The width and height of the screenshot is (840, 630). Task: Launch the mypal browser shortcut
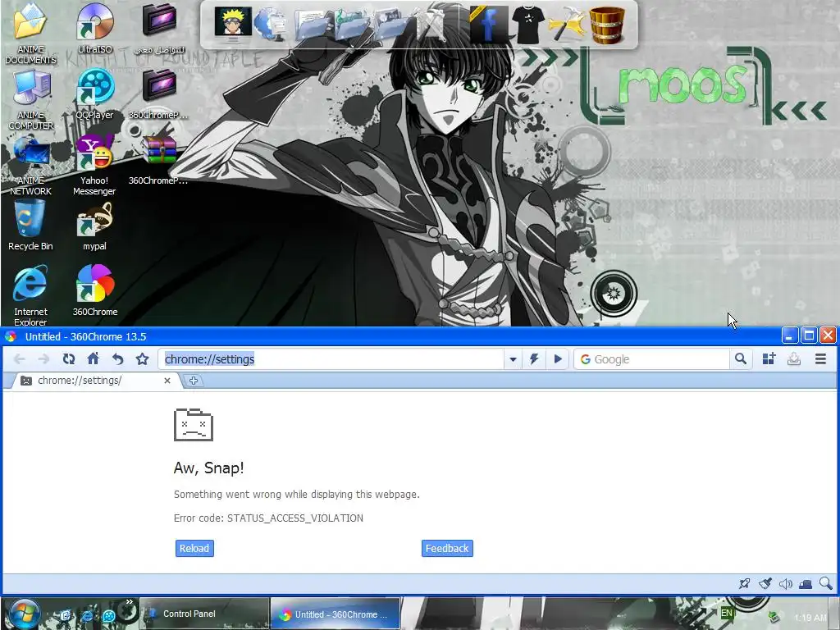[x=95, y=225]
